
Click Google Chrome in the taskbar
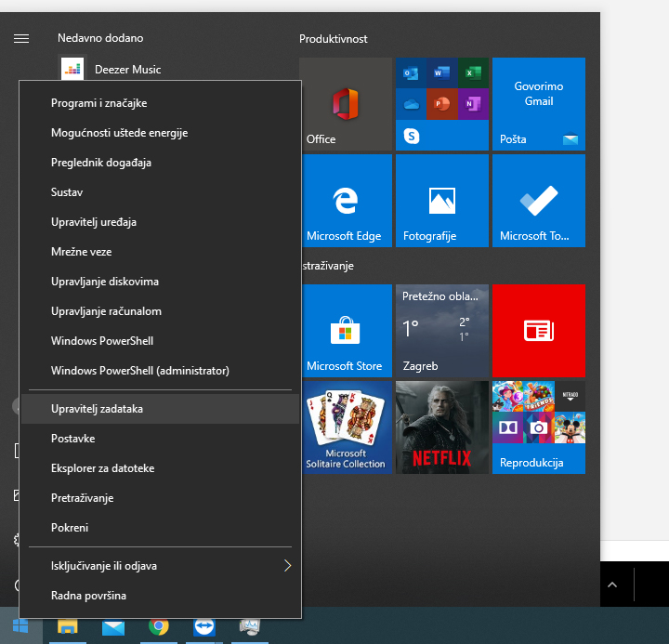pyautogui.click(x=159, y=627)
